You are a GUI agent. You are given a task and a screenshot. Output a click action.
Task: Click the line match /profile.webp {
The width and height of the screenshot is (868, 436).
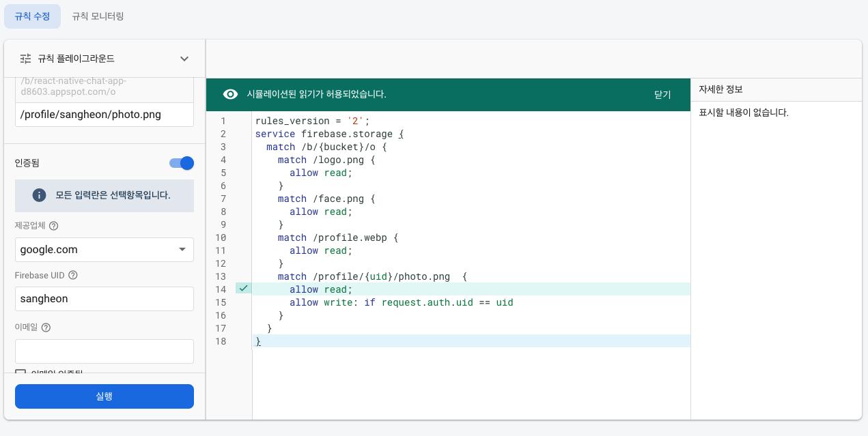[338, 237]
